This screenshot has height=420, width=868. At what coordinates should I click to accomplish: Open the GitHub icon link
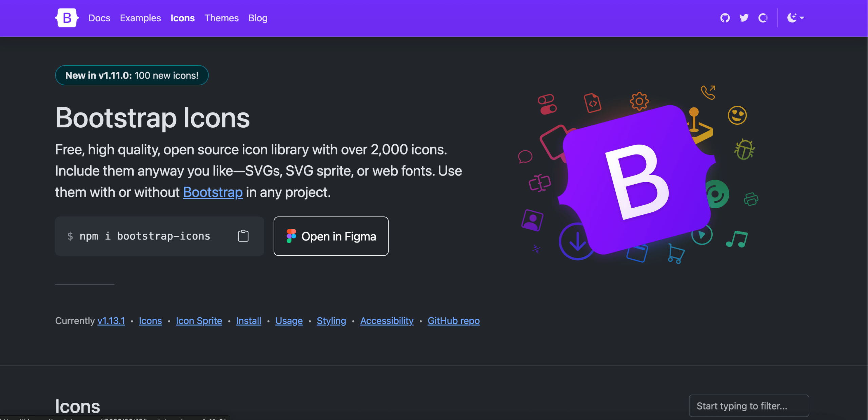pyautogui.click(x=725, y=18)
